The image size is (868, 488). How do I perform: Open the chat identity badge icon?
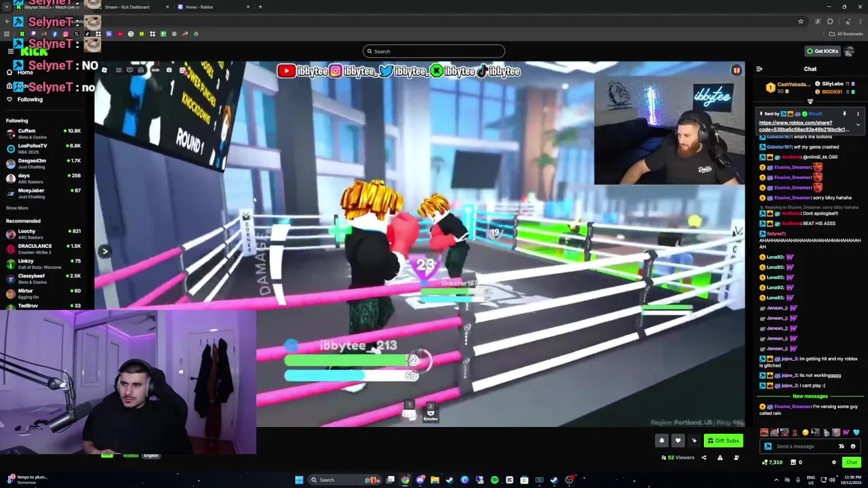(x=768, y=447)
